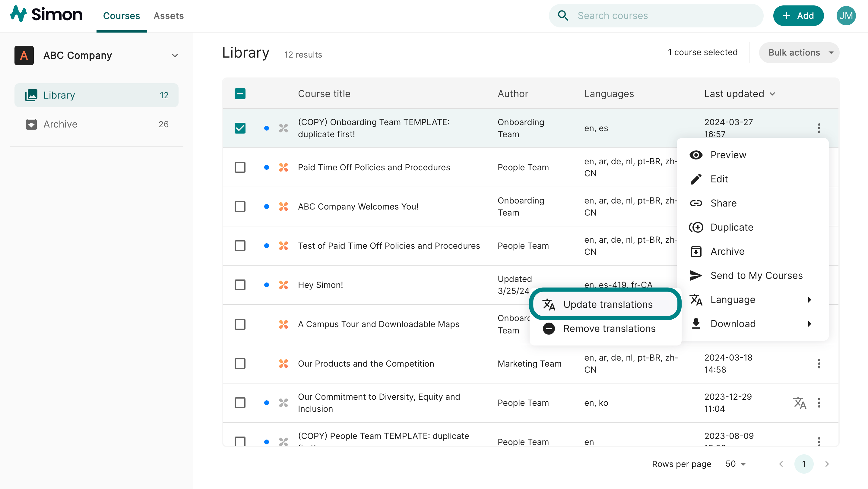The width and height of the screenshot is (868, 489).
Task: Toggle the select-all header checkbox
Action: (240, 94)
